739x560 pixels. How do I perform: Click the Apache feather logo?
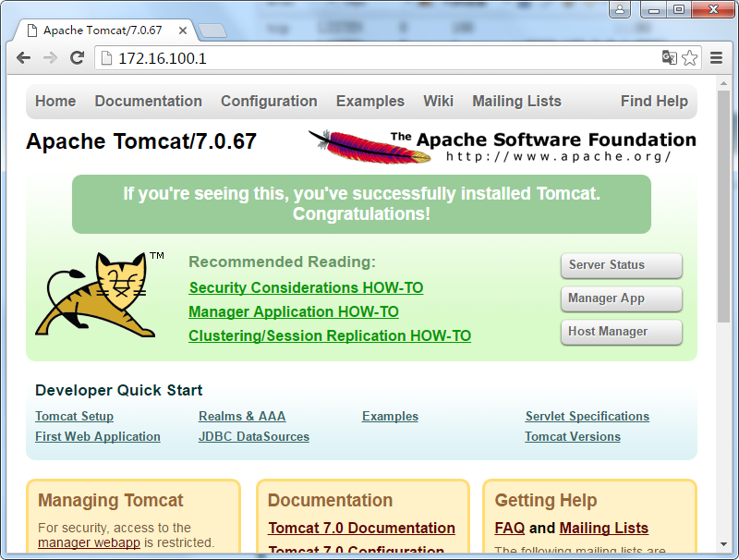click(369, 147)
